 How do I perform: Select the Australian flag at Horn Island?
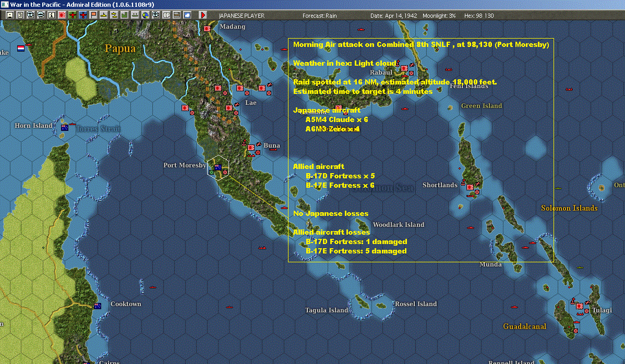click(x=65, y=127)
